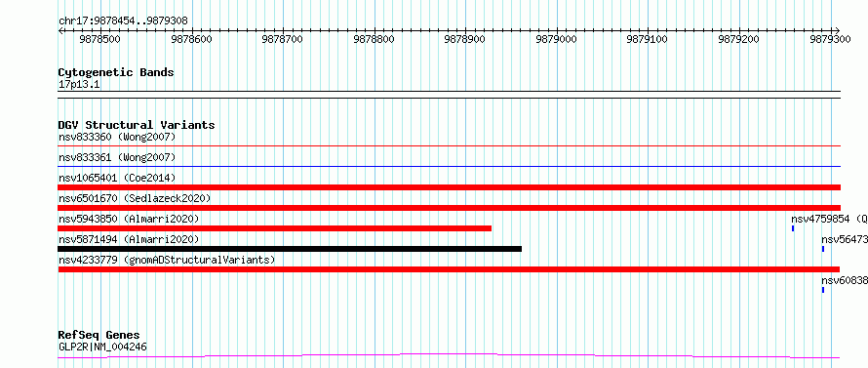Select the black 17p13.1 cytogenetic band bar
The image size is (868, 368).
[449, 95]
